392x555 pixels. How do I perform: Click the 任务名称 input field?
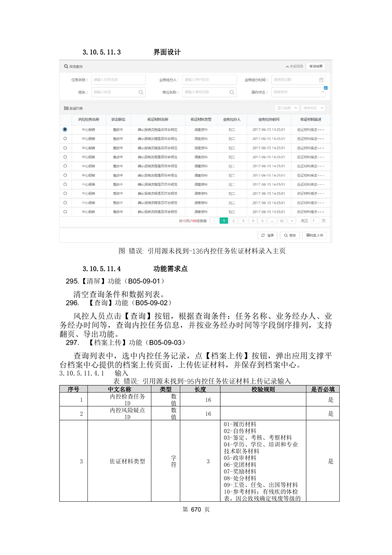coord(119,79)
